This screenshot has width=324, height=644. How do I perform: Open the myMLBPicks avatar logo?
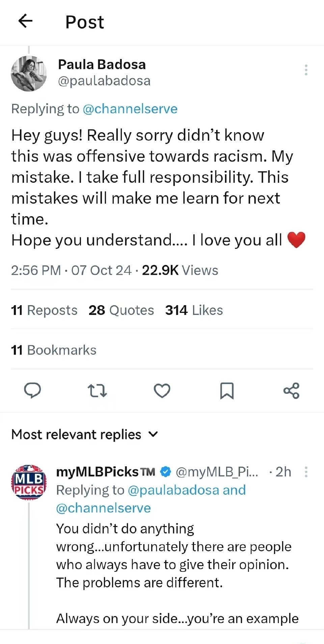[29, 482]
